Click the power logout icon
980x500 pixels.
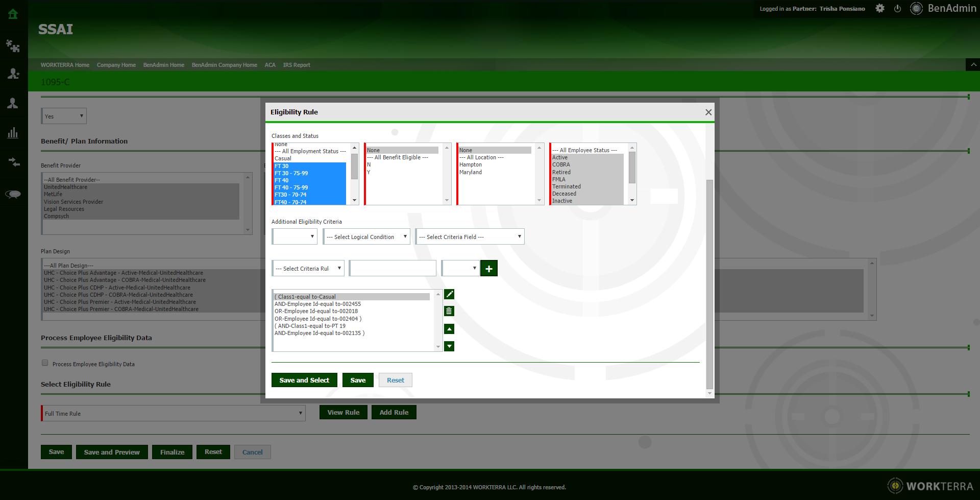(x=897, y=9)
